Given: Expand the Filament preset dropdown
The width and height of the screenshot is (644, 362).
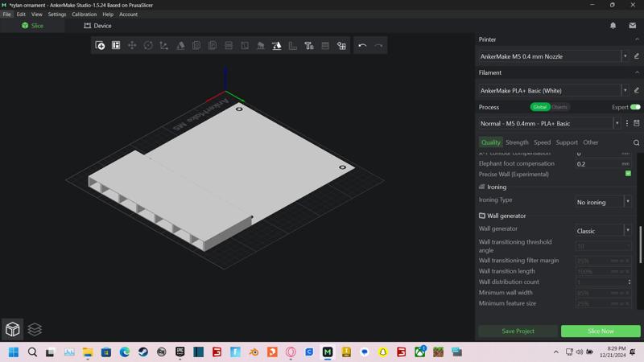Looking at the screenshot, I should (625, 90).
